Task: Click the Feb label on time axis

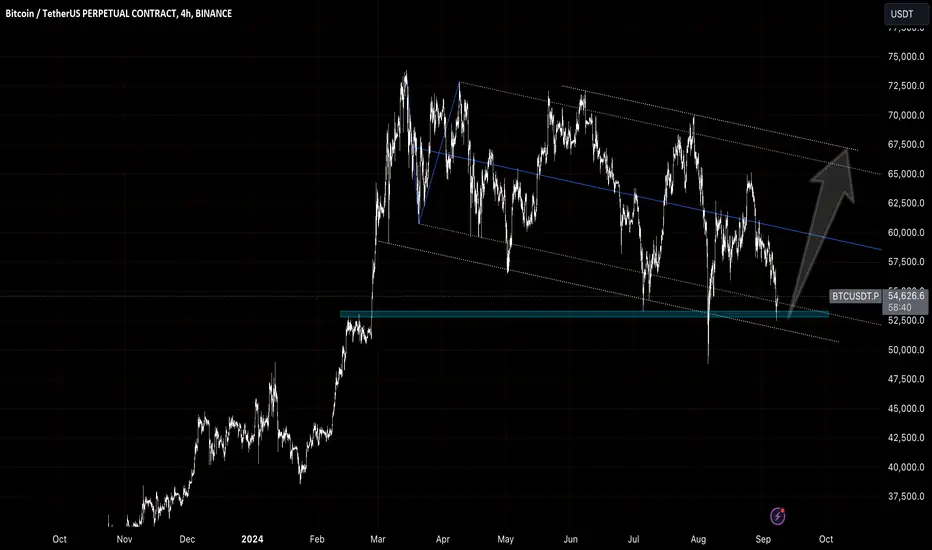Action: (317, 539)
